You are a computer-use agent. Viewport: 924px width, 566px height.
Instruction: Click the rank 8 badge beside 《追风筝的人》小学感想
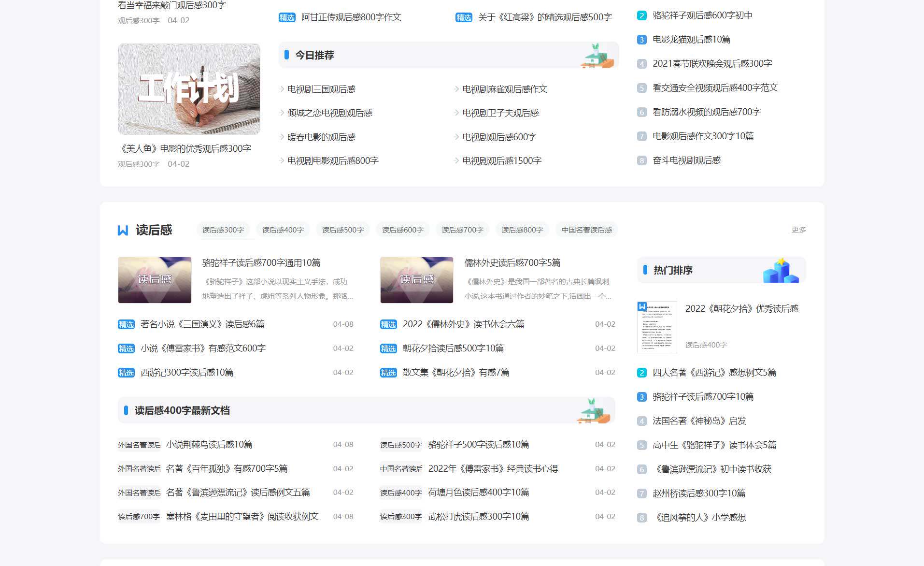[641, 517]
